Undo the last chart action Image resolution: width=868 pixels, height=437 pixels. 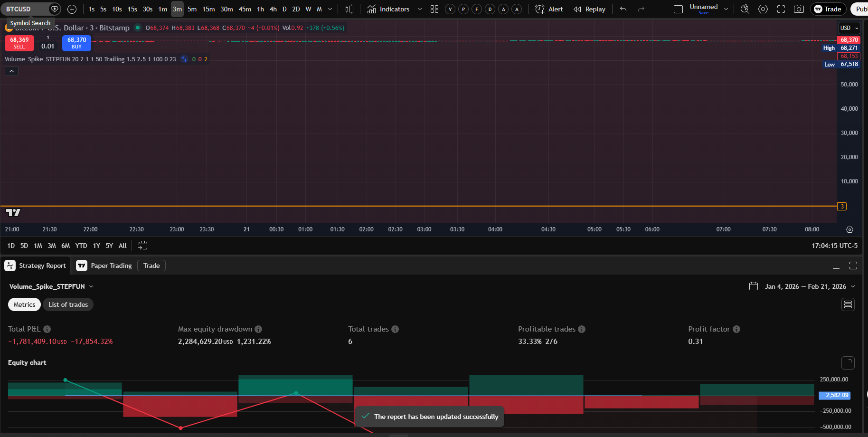623,9
